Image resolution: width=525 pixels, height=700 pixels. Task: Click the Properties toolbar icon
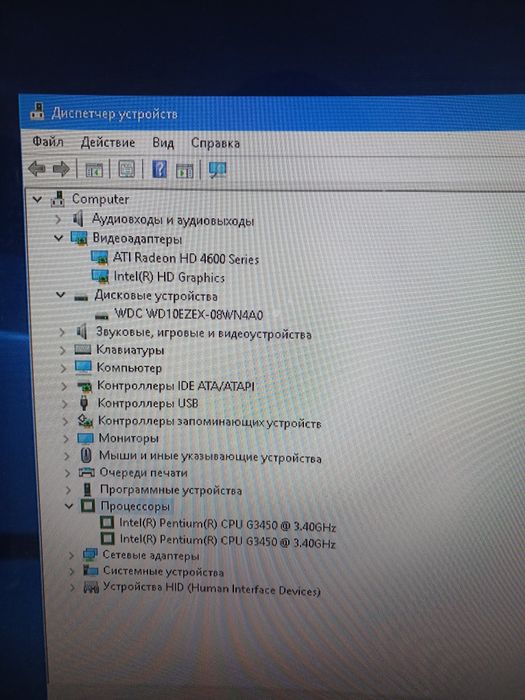click(x=126, y=169)
